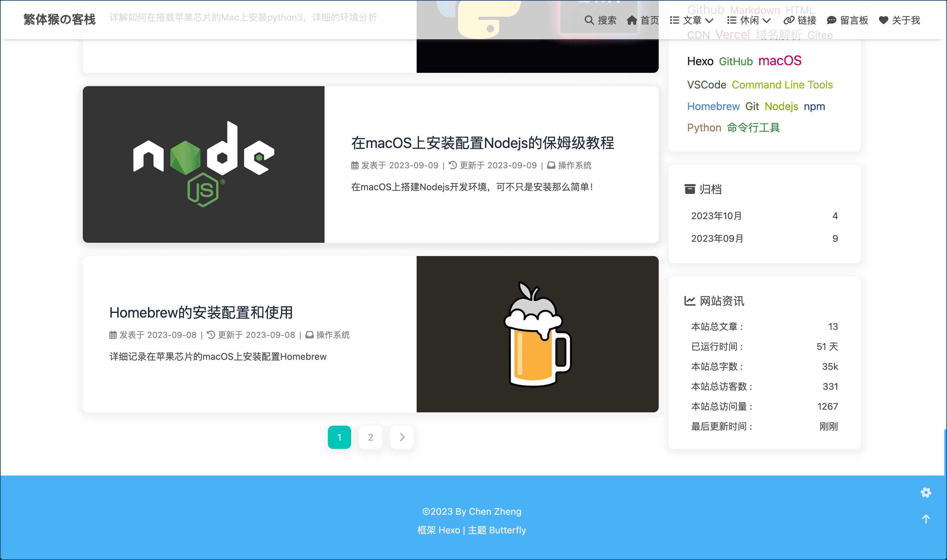Open the settings gear on the footer
This screenshot has width=947, height=560.
(926, 492)
